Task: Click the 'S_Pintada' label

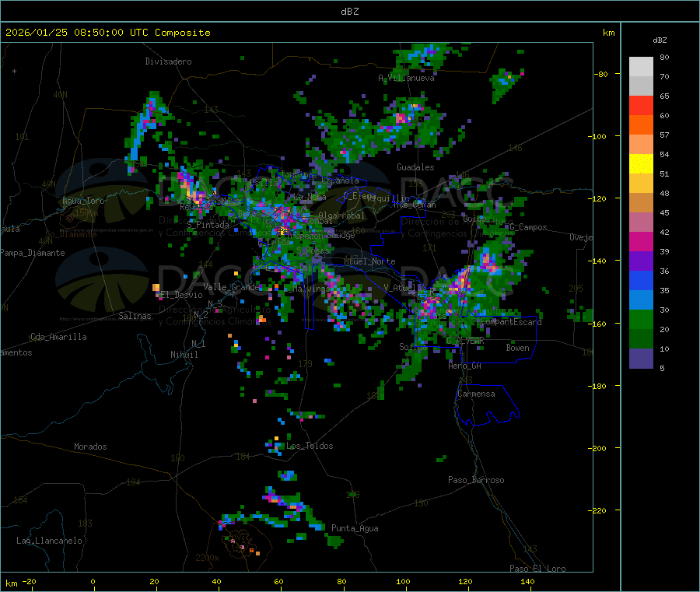Action: 208,225
